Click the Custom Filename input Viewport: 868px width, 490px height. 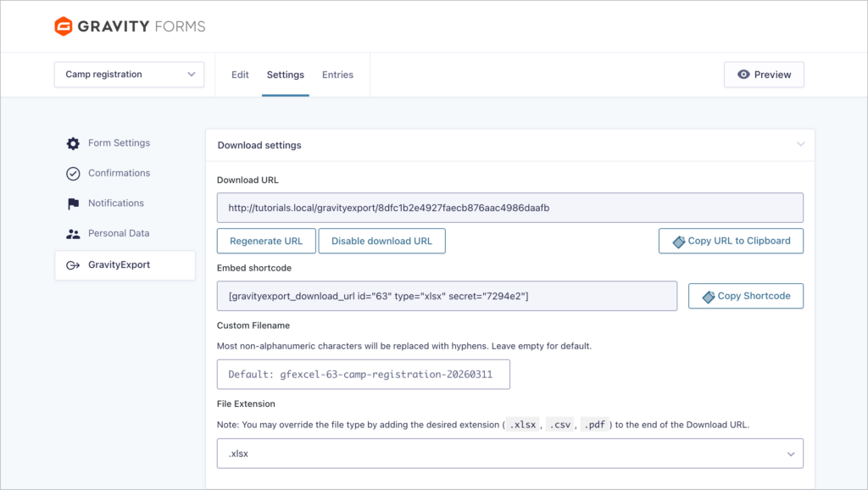(363, 375)
